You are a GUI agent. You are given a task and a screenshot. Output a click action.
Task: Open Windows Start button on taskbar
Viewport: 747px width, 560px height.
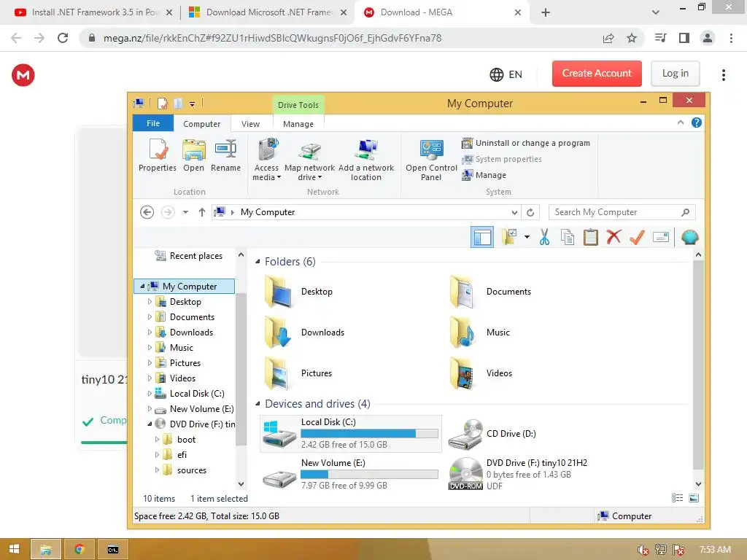click(x=15, y=549)
